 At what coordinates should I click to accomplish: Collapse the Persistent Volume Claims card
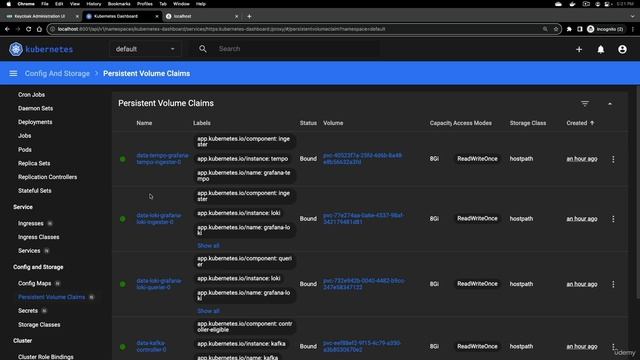[x=610, y=104]
